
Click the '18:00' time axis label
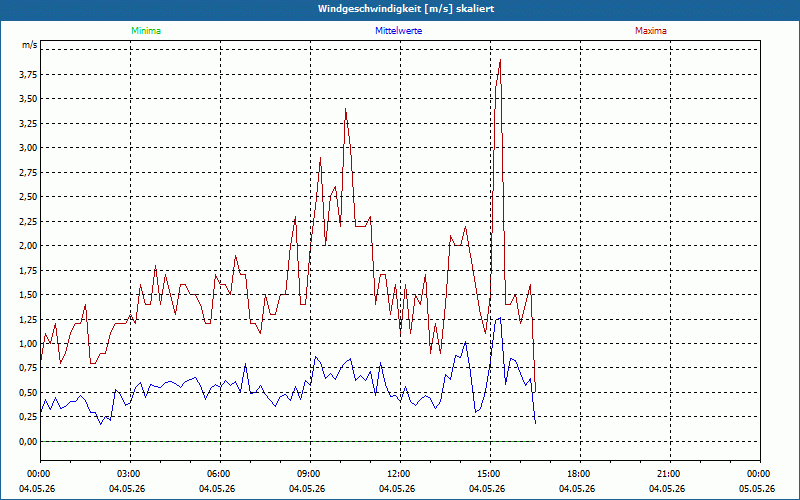click(580, 474)
